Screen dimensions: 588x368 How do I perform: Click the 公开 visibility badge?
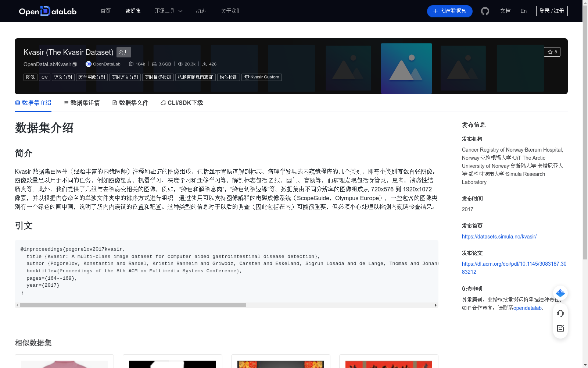click(x=124, y=52)
